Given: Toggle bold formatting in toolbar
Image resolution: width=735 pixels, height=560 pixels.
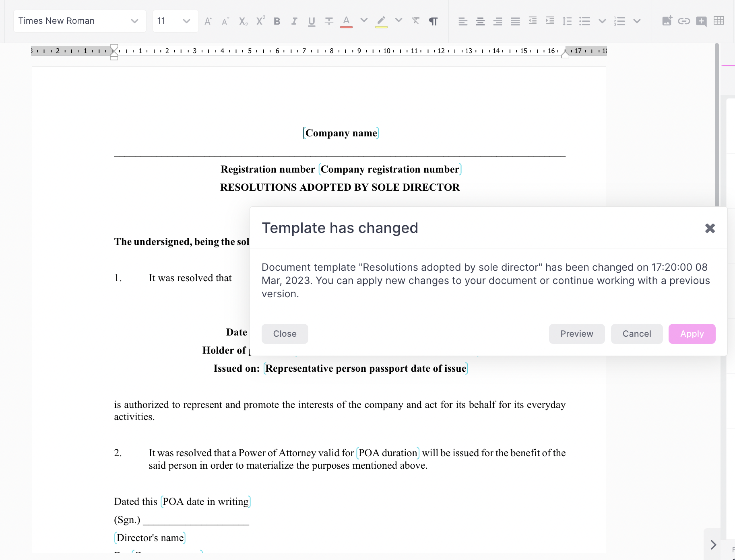Looking at the screenshot, I should coord(277,21).
